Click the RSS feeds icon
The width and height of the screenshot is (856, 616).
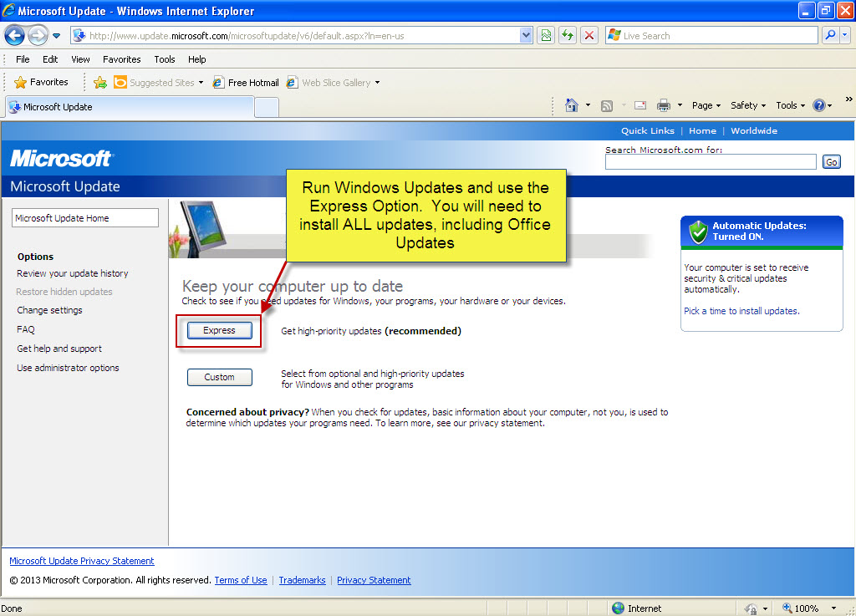pos(607,106)
